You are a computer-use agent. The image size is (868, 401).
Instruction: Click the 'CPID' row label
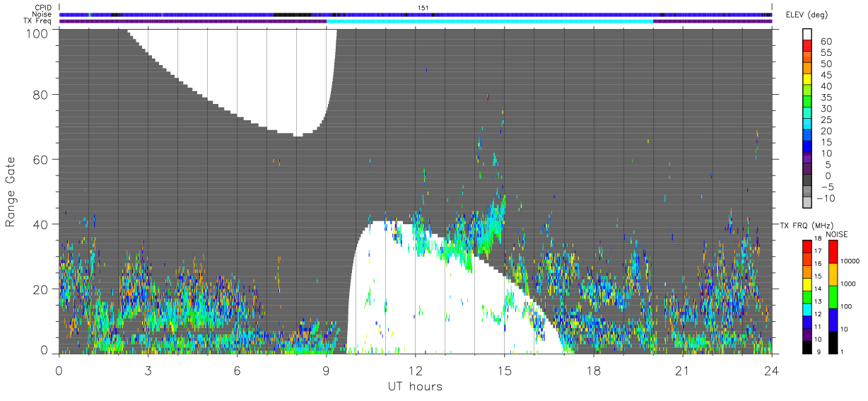(43, 7)
